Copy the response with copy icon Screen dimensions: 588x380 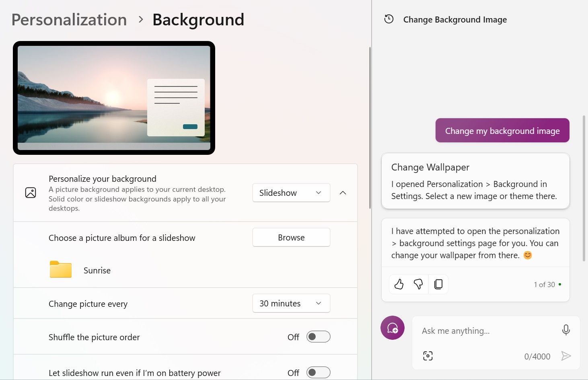click(438, 284)
